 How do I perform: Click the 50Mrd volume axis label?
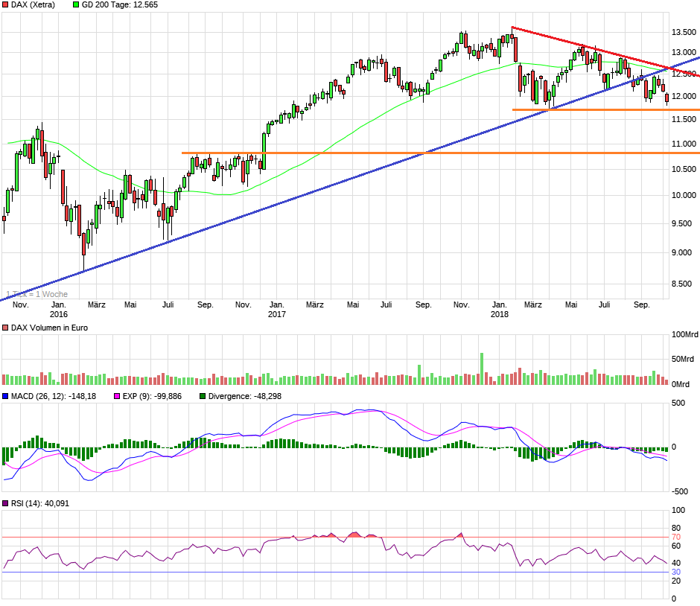pyautogui.click(x=683, y=360)
